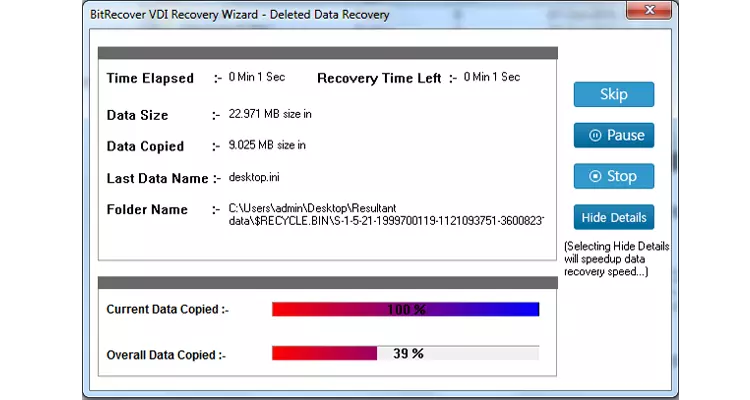The width and height of the screenshot is (750, 400).
Task: Click the Hide Details button
Action: 614,217
